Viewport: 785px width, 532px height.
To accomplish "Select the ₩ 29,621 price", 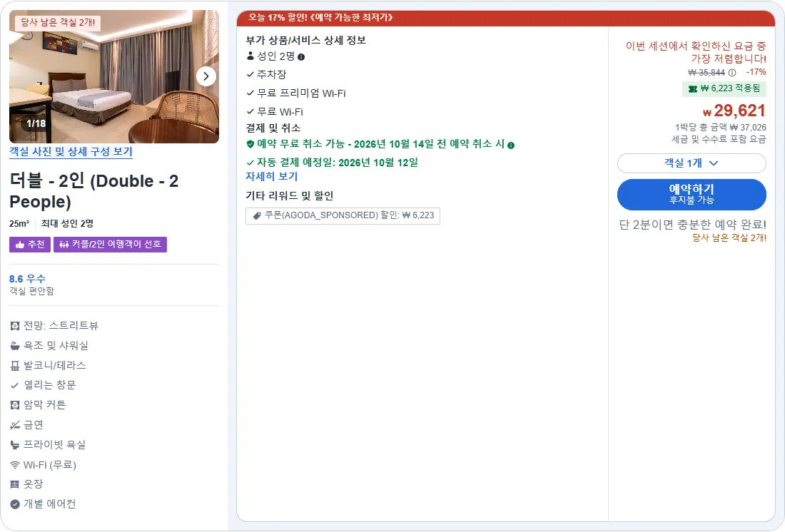I will coord(734,111).
